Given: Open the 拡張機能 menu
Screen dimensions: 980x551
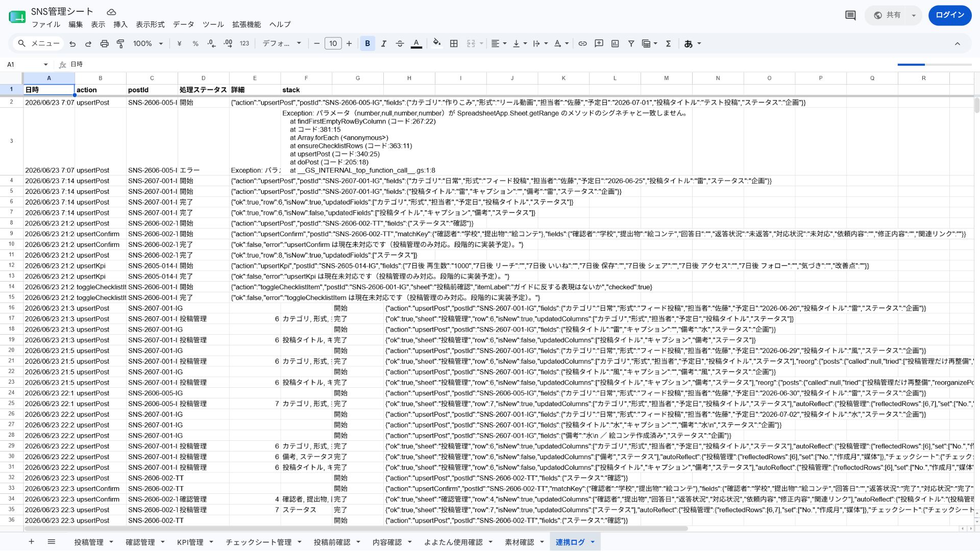Looking at the screenshot, I should (x=247, y=24).
